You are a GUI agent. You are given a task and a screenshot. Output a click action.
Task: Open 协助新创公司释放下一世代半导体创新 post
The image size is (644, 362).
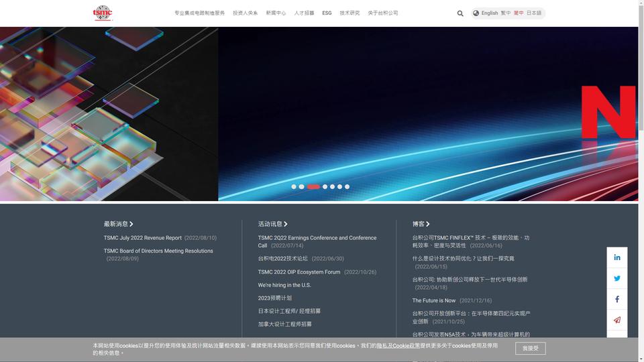470,280
